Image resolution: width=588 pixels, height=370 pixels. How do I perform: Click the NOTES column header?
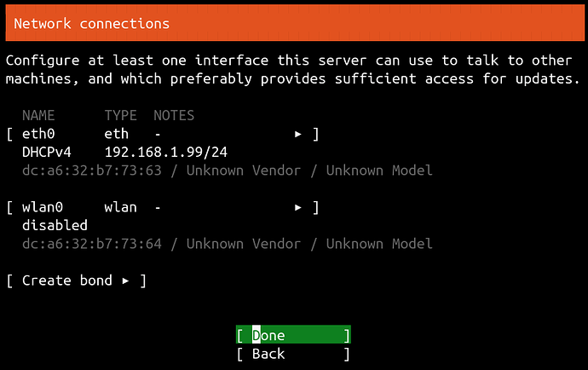pos(174,116)
